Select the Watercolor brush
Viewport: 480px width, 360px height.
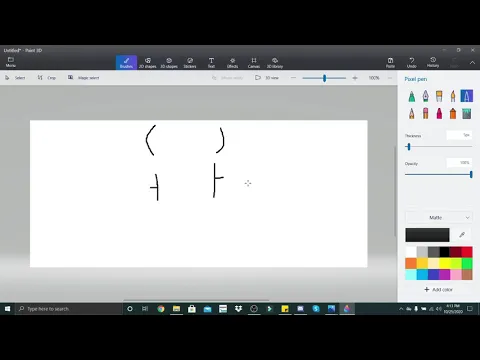(x=453, y=96)
